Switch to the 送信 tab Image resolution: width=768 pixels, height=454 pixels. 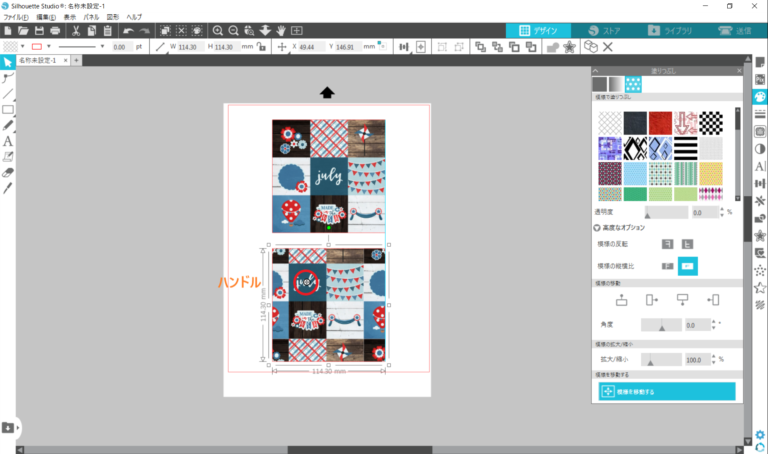735,30
